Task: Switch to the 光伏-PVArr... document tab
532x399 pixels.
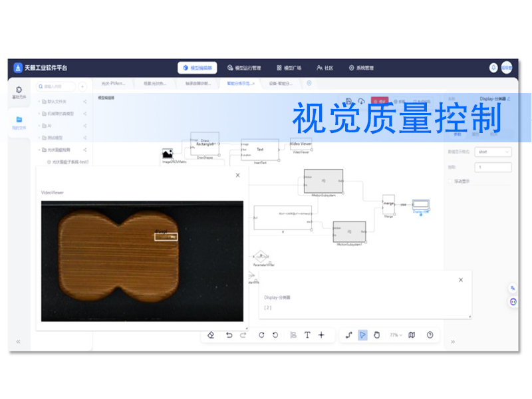Action: [113, 84]
